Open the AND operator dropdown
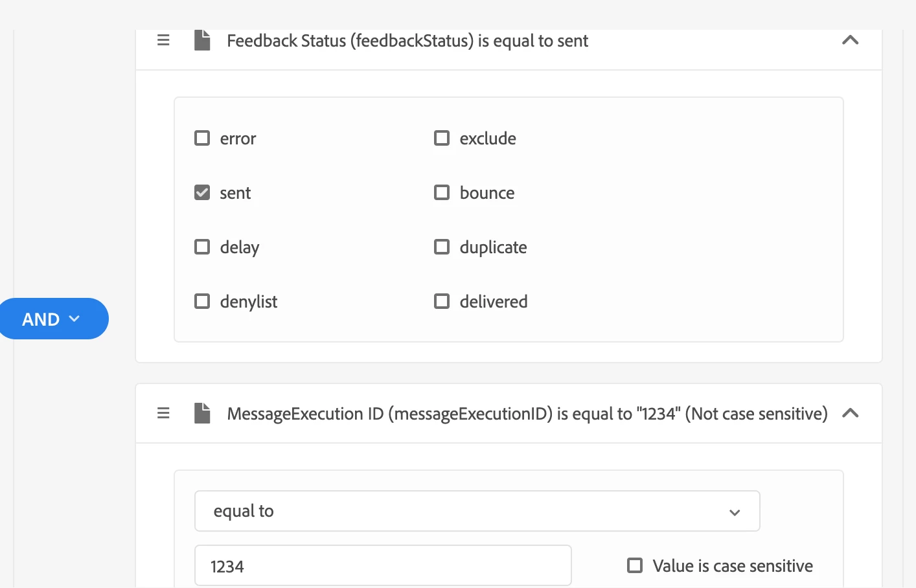The image size is (916, 588). [x=52, y=319]
